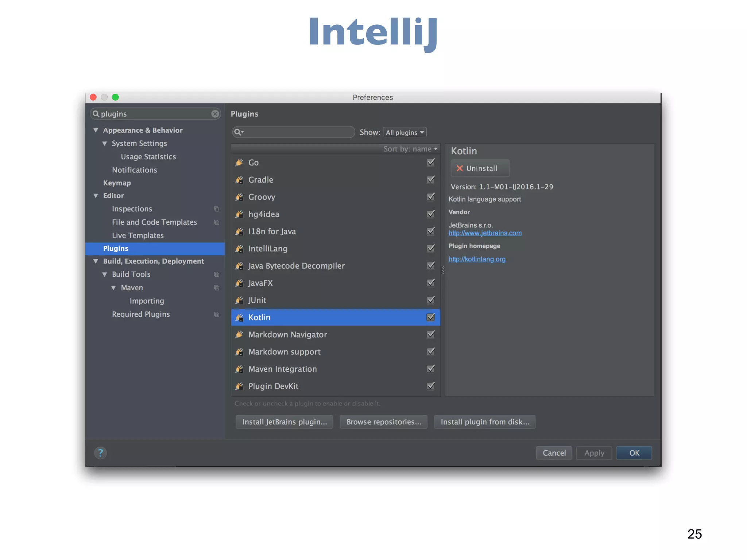
Task: Collapse the Appearance & Behavior tree node
Action: pos(96,130)
